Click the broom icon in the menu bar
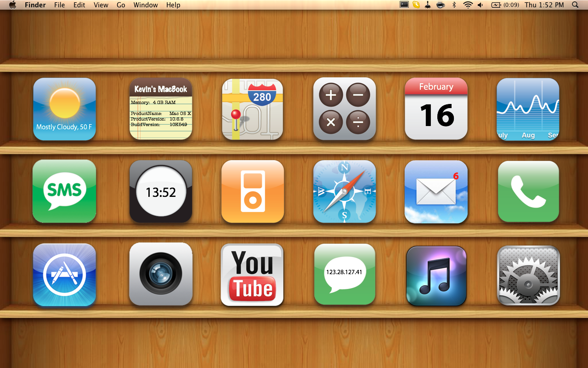 point(428,5)
